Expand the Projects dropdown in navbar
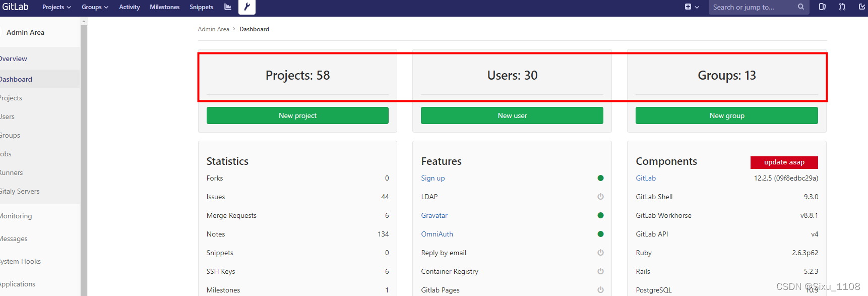The image size is (868, 296). pos(56,7)
